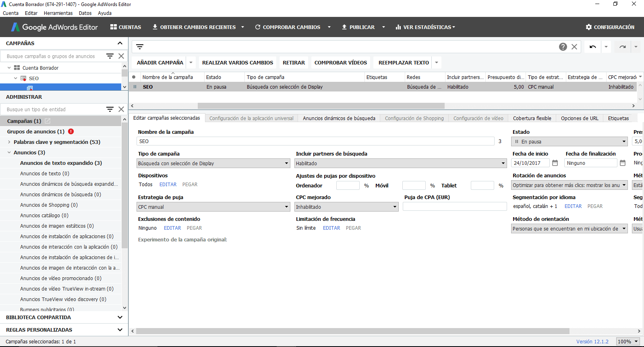The height and width of the screenshot is (347, 644).
Task: Select Anuncios de Shopping (0)
Action: (x=49, y=205)
